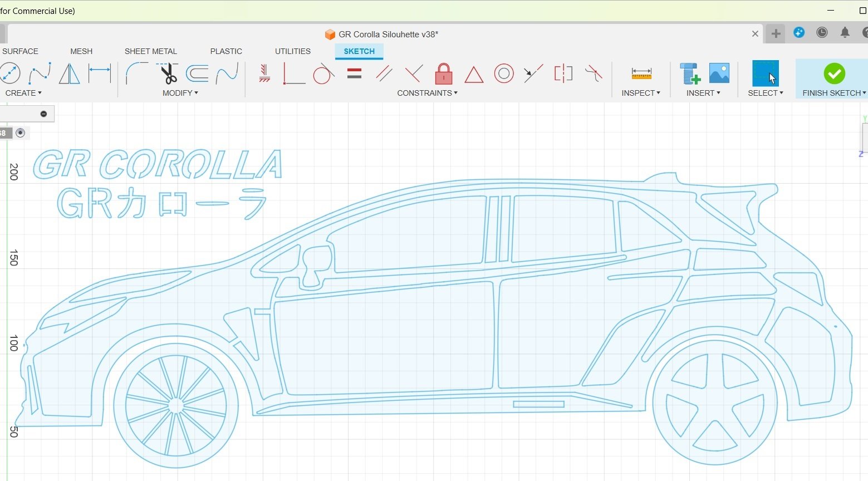Apply the Tangent constraint

coord(323,73)
